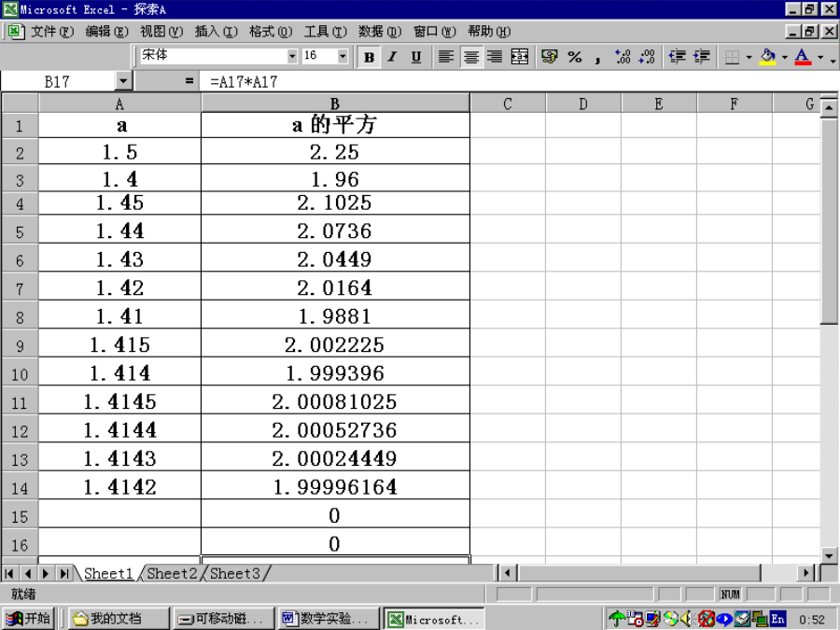This screenshot has height=630, width=840.
Task: Apply cell borders icon
Action: (732, 57)
